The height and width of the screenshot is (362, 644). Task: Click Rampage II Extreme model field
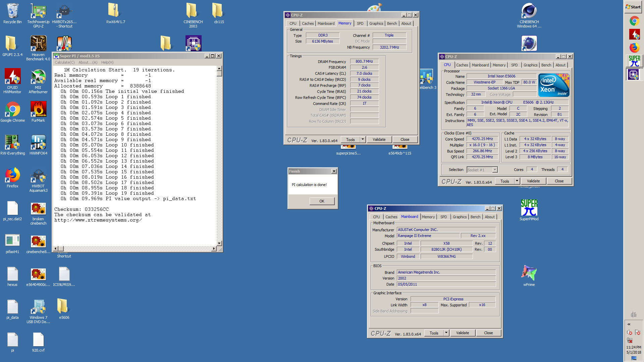(428, 236)
